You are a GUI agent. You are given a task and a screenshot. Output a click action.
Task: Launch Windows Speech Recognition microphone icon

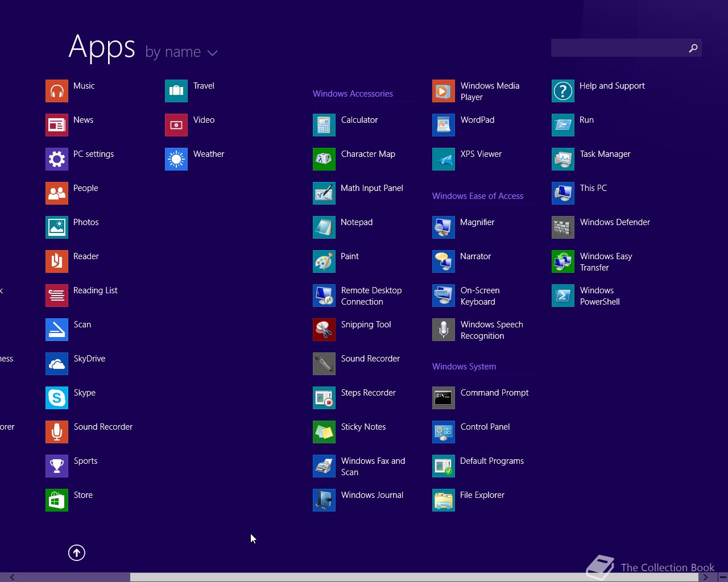point(444,330)
